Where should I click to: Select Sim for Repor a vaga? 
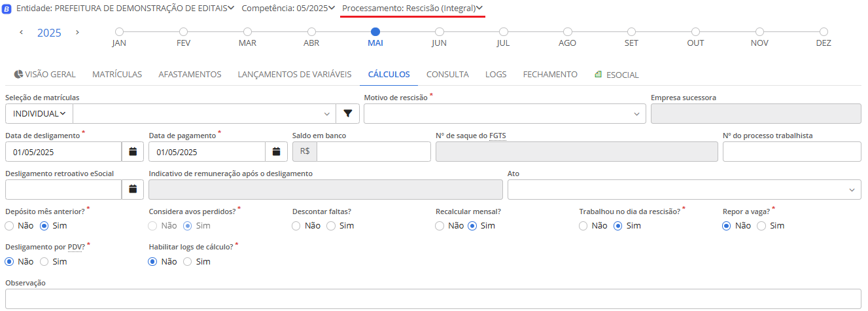pos(761,226)
